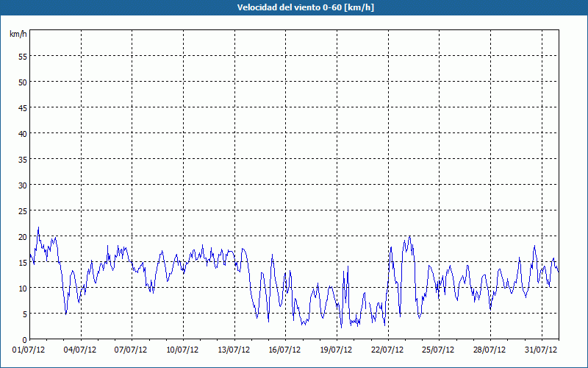Click the 07/07/12 date label

[131, 350]
